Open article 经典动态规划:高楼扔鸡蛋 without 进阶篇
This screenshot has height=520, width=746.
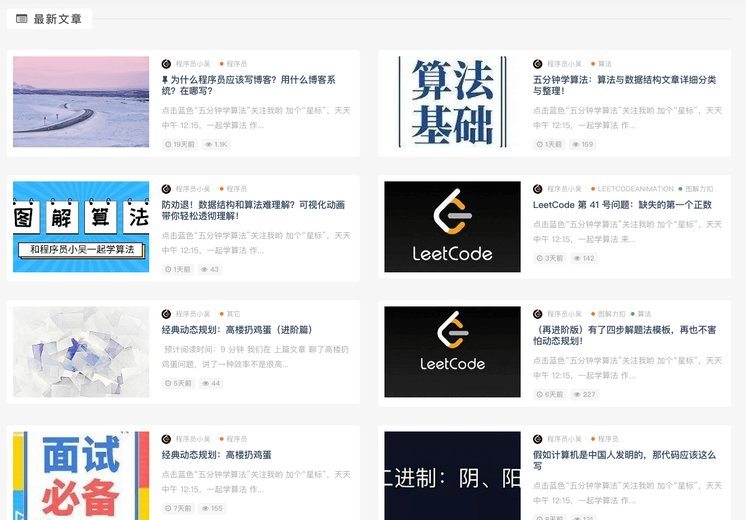point(216,455)
